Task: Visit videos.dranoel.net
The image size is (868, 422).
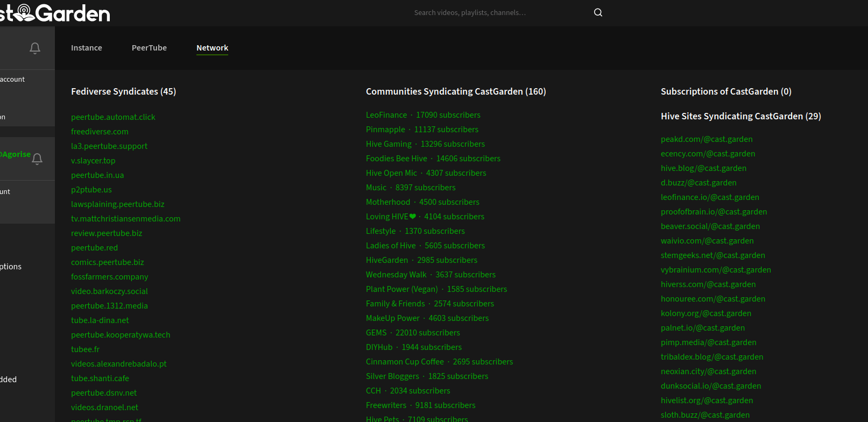Action: point(104,407)
